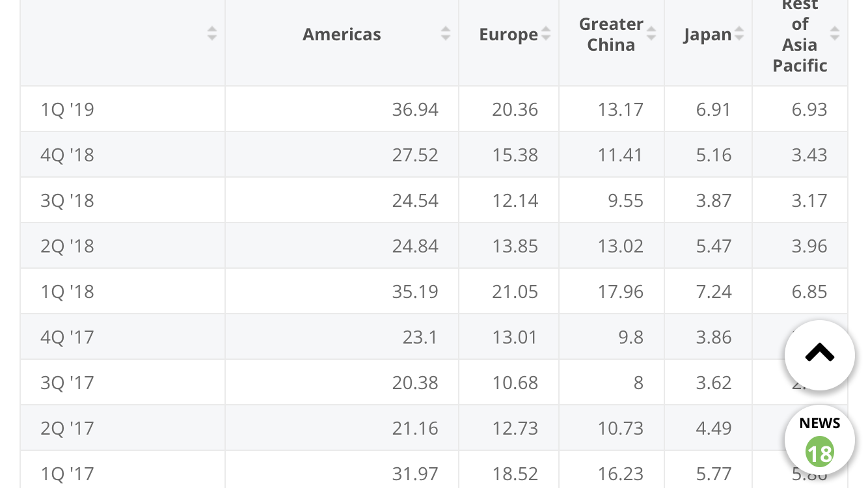
Task: Select the 3Q '17 row label
Action: [x=68, y=383]
